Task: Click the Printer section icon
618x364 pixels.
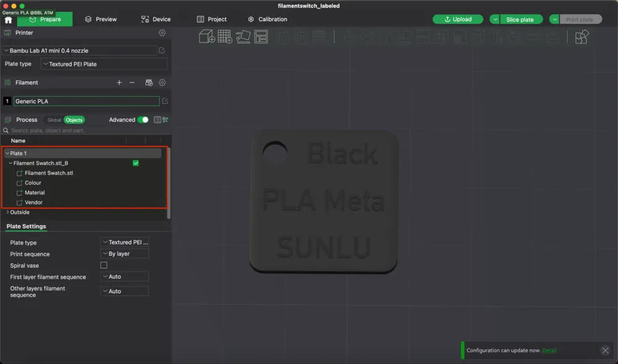Action: click(x=7, y=33)
